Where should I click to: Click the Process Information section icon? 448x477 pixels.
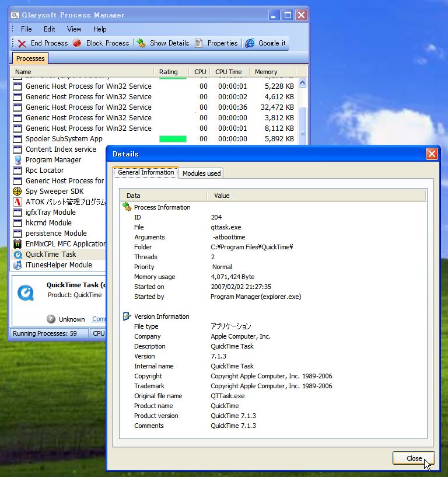point(127,207)
